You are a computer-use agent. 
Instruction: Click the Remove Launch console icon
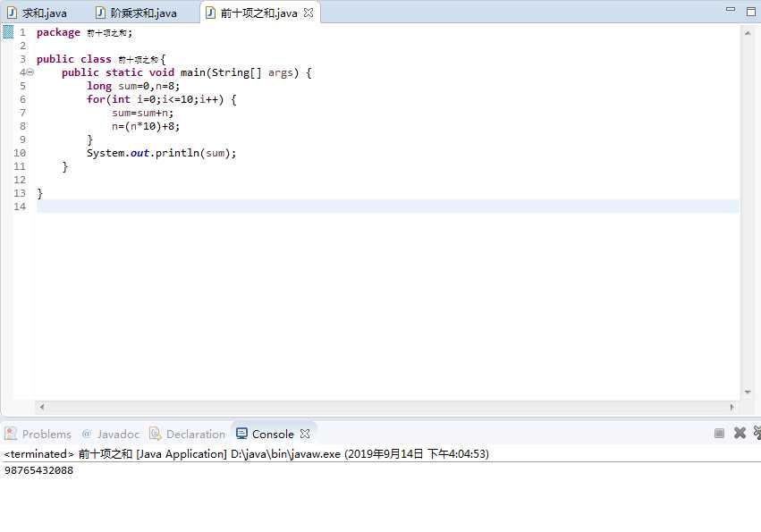pos(740,433)
